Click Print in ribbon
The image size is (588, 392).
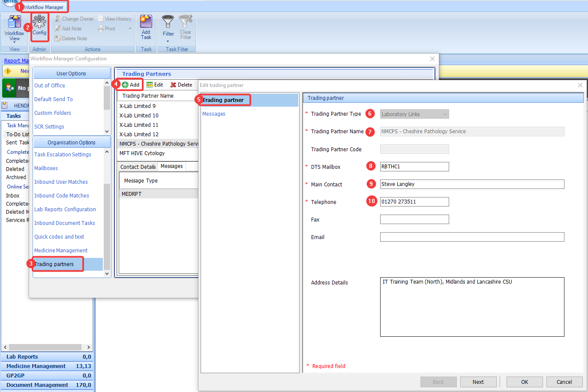(107, 29)
